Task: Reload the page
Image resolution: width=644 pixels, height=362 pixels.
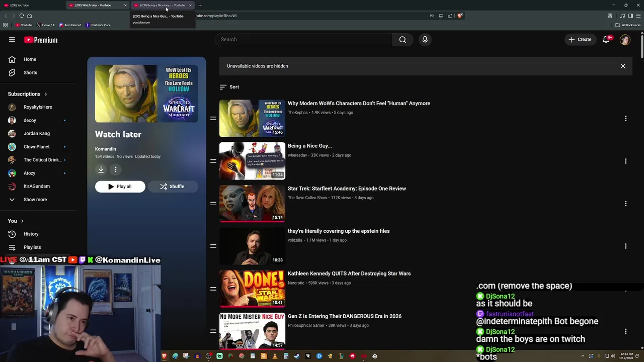Action: (x=22, y=16)
